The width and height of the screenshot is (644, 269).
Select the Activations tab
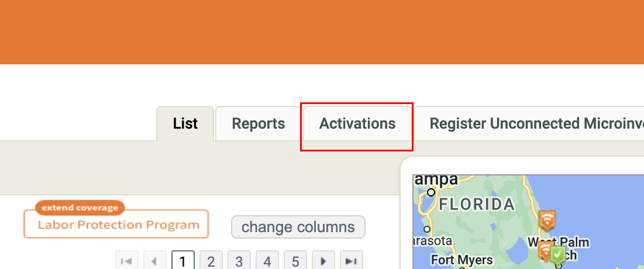pyautogui.click(x=357, y=124)
